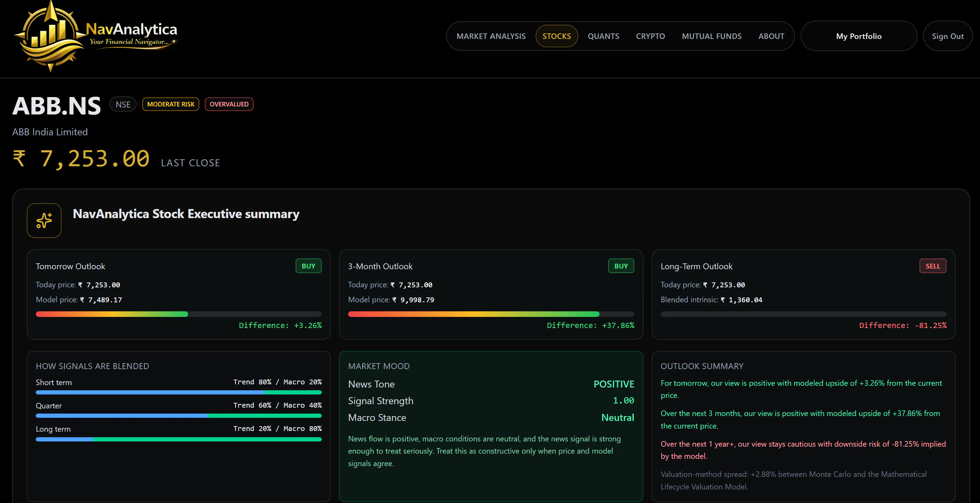Viewport: 980px width, 503px height.
Task: Click the sparkle icon beside Executive summary
Action: pyautogui.click(x=44, y=220)
